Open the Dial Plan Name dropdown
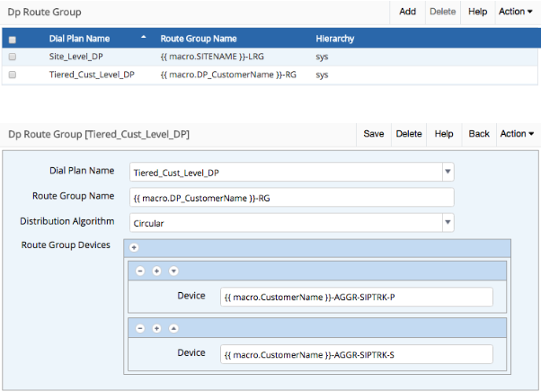This screenshot has width=541, height=392. [x=448, y=172]
